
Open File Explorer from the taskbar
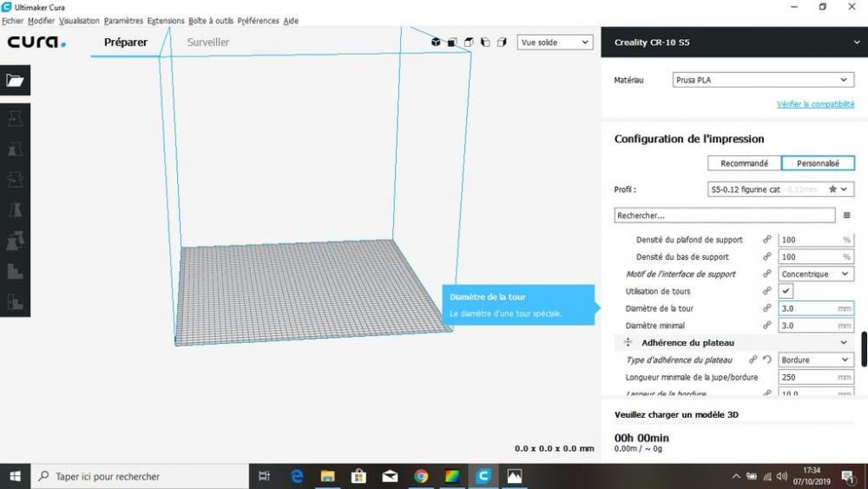tap(328, 476)
